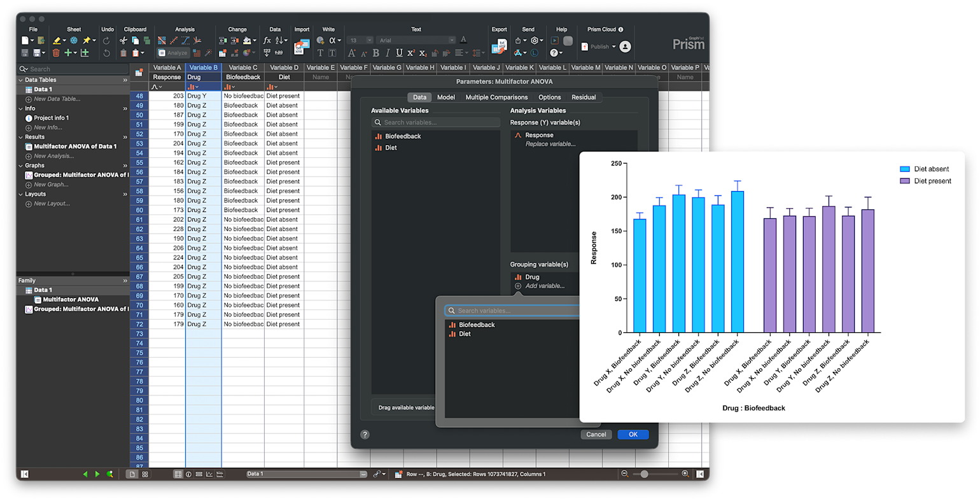Click the scissors Cut icon in Clipboard
Image resolution: width=980 pixels, height=501 pixels.
pyautogui.click(x=123, y=41)
